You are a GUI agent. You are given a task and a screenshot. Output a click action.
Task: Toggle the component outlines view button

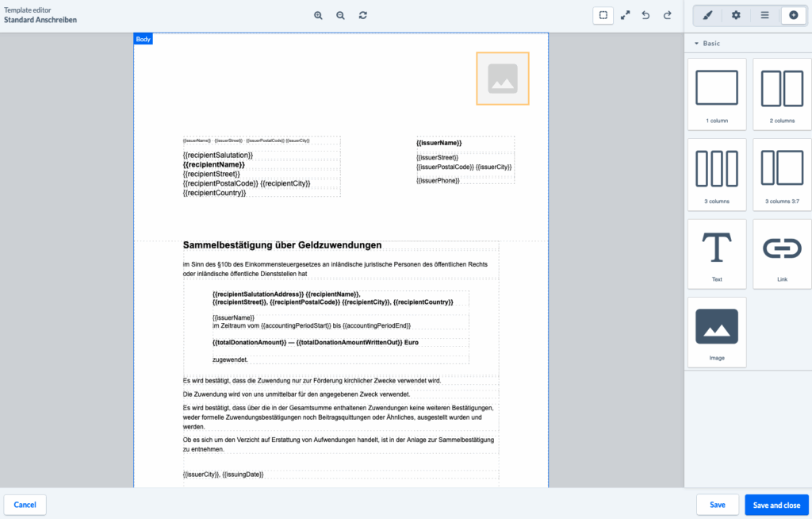tap(603, 15)
